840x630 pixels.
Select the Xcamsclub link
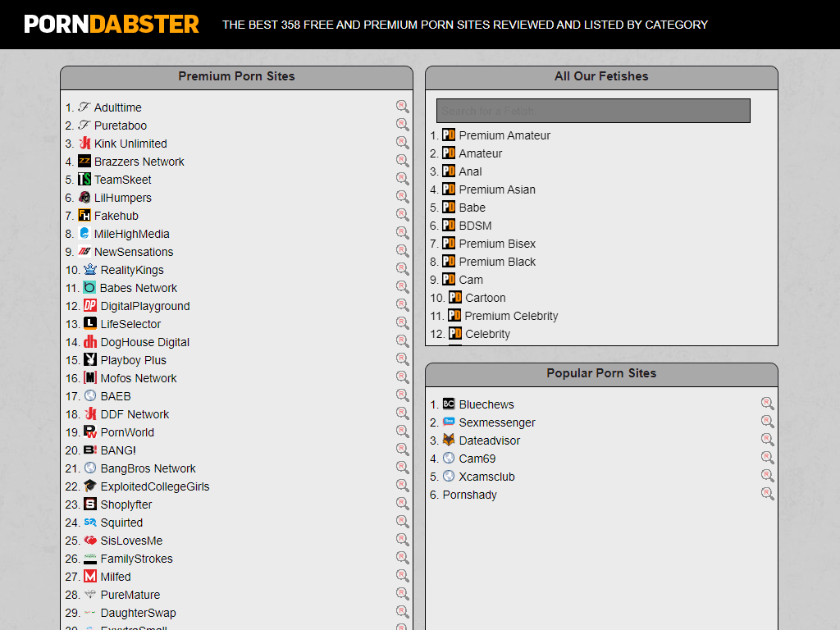coord(486,477)
